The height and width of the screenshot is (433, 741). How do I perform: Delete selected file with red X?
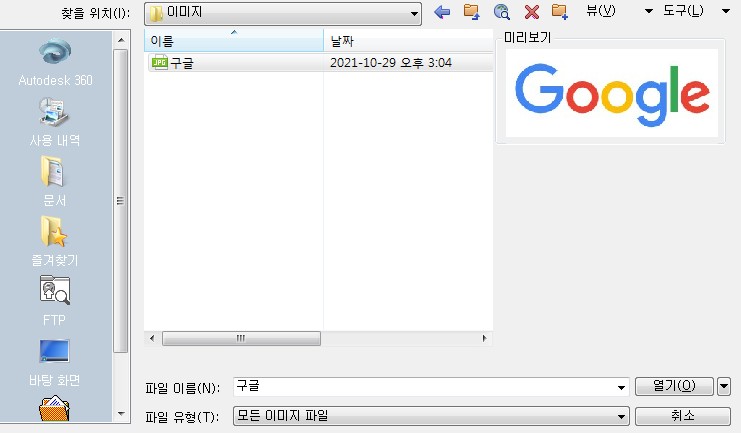[x=532, y=12]
